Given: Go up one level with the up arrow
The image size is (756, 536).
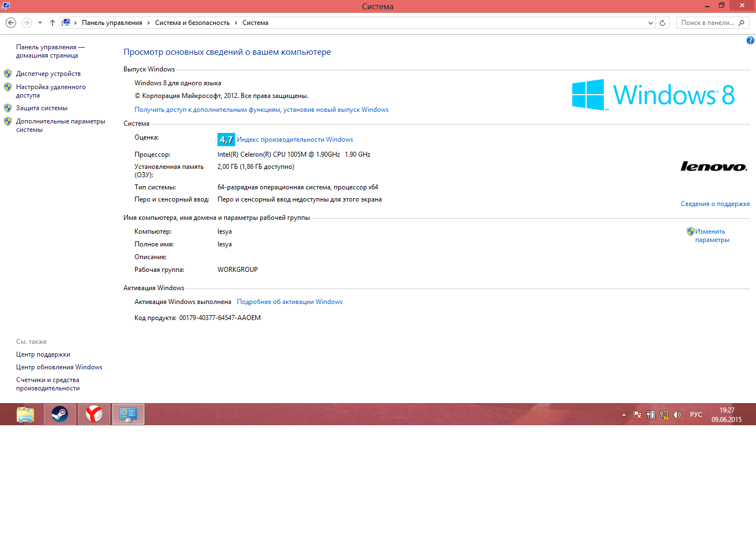Looking at the screenshot, I should (x=52, y=23).
